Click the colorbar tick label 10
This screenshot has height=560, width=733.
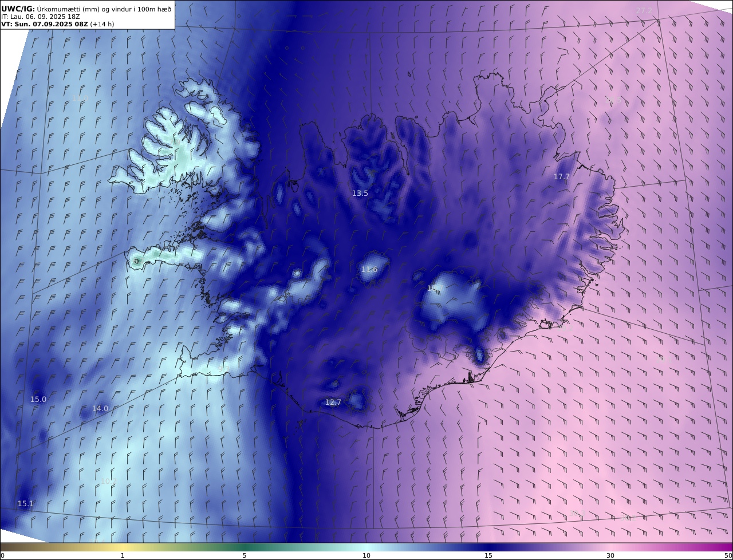366,555
